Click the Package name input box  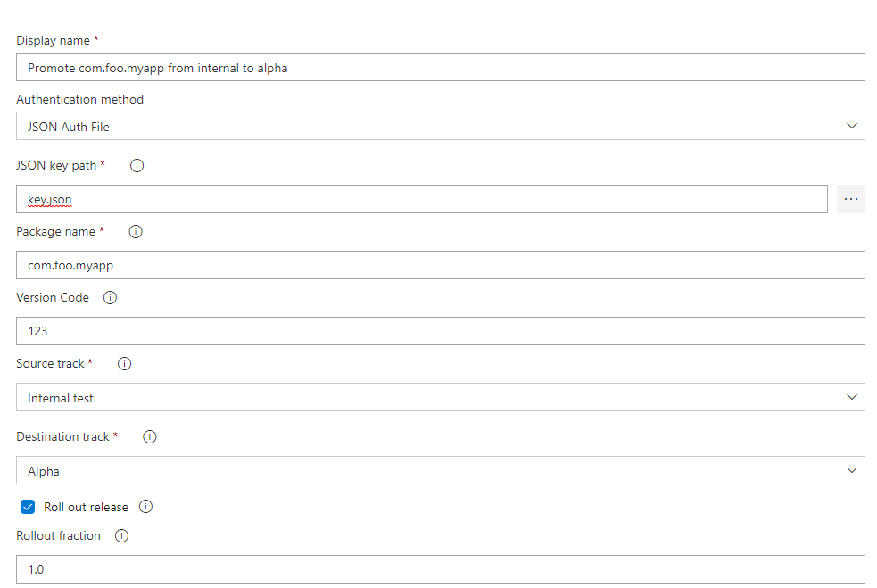[440, 265]
